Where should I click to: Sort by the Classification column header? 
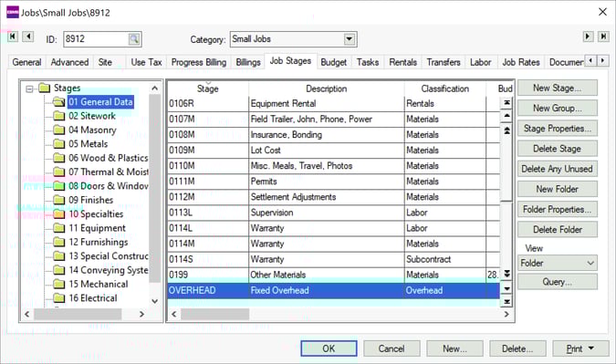(445, 88)
